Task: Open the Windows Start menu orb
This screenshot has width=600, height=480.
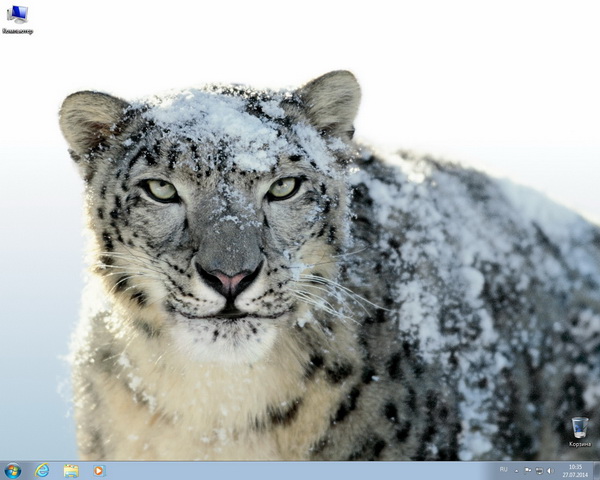Action: [x=12, y=470]
